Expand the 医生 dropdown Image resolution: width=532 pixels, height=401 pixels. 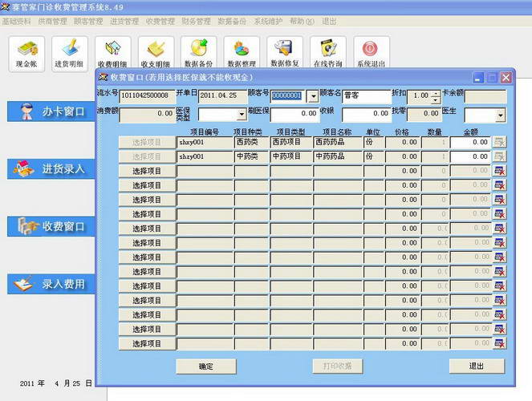click(x=501, y=115)
